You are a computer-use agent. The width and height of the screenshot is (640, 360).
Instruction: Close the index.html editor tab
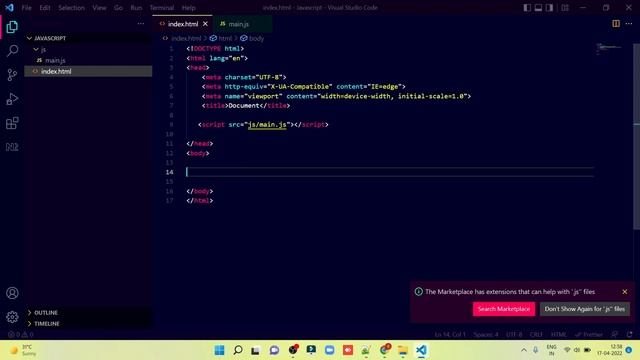click(205, 24)
